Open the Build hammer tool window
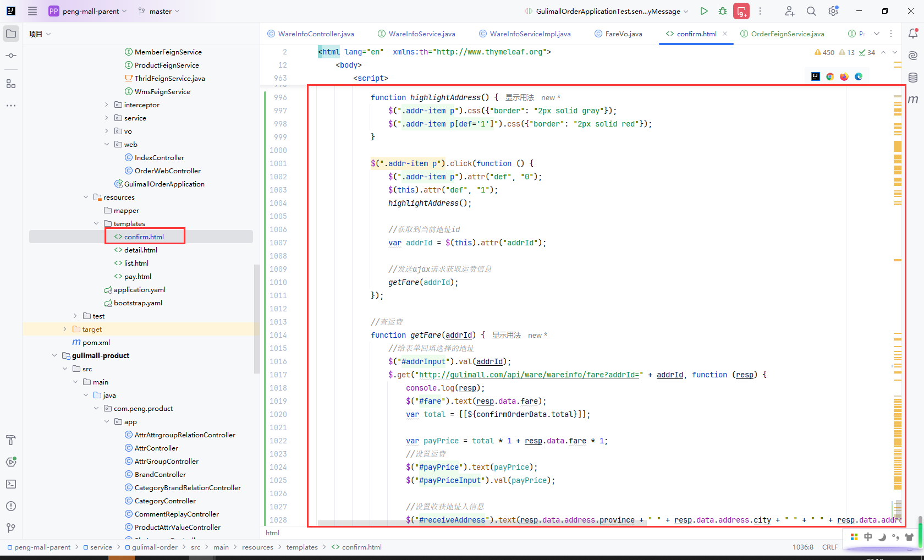Viewport: 924px width, 560px height. 11,440
